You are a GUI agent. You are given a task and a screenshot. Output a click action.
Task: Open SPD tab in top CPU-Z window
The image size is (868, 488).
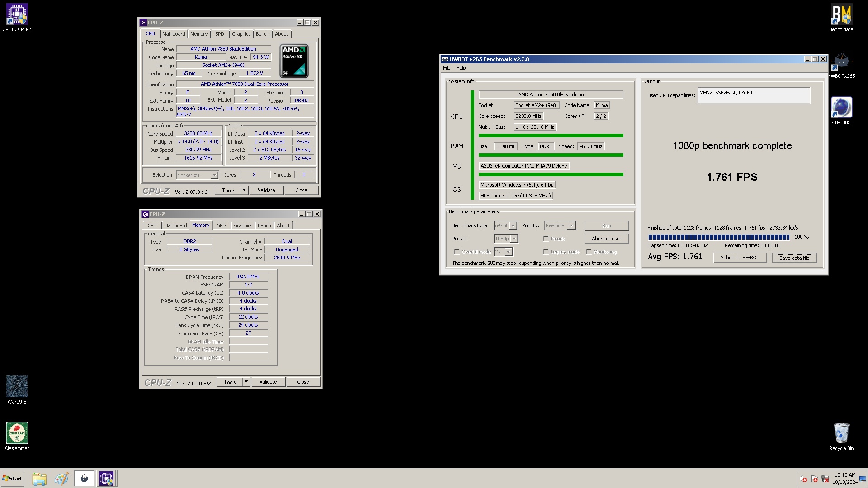click(x=220, y=34)
